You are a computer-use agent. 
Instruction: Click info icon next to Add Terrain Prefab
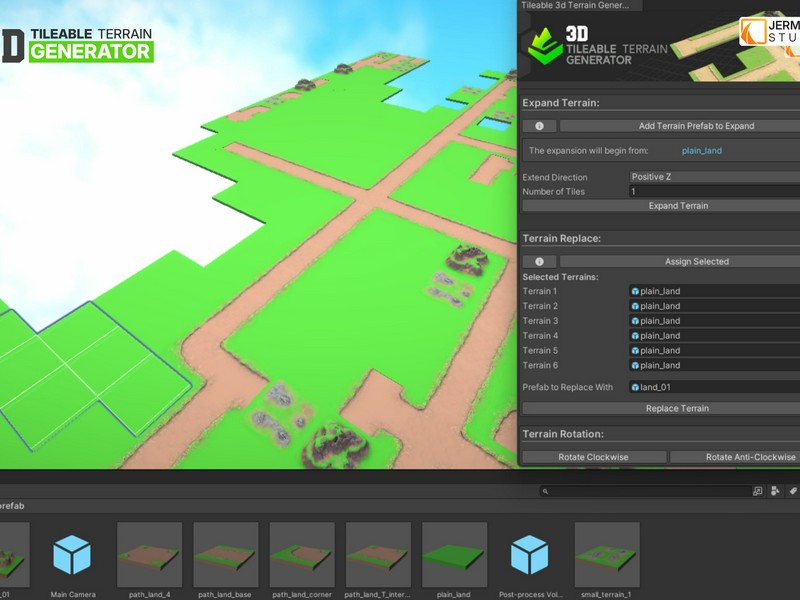click(x=539, y=126)
